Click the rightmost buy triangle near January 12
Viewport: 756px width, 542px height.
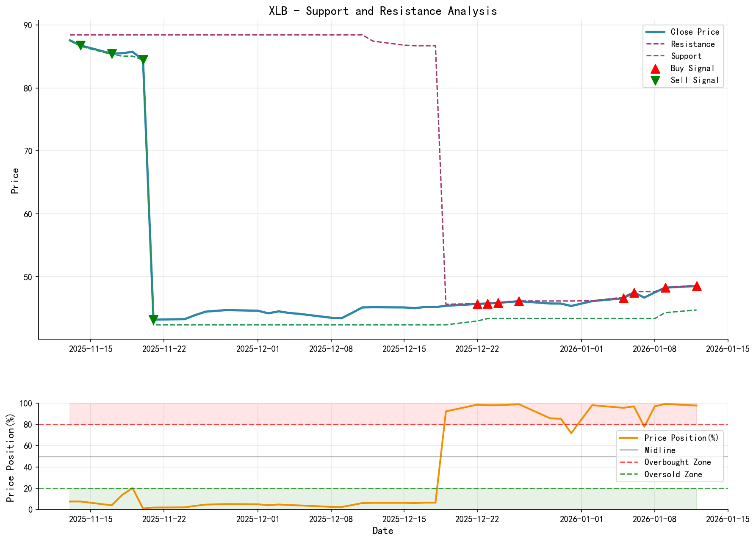(697, 286)
